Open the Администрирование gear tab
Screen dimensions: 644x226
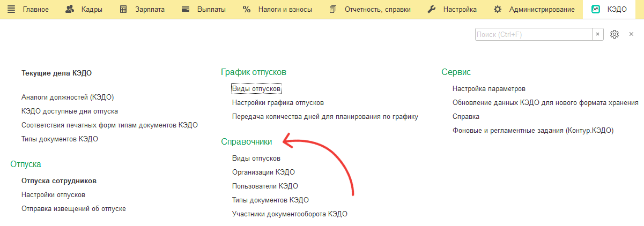click(534, 10)
